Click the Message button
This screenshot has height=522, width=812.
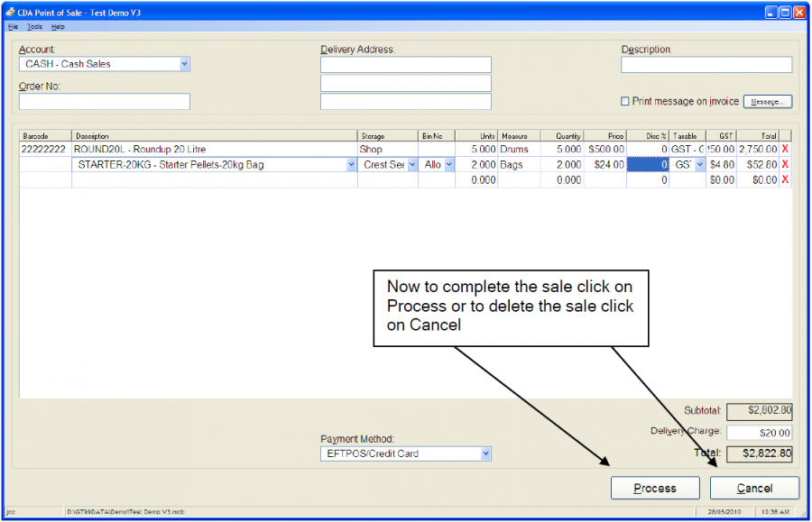pos(767,101)
